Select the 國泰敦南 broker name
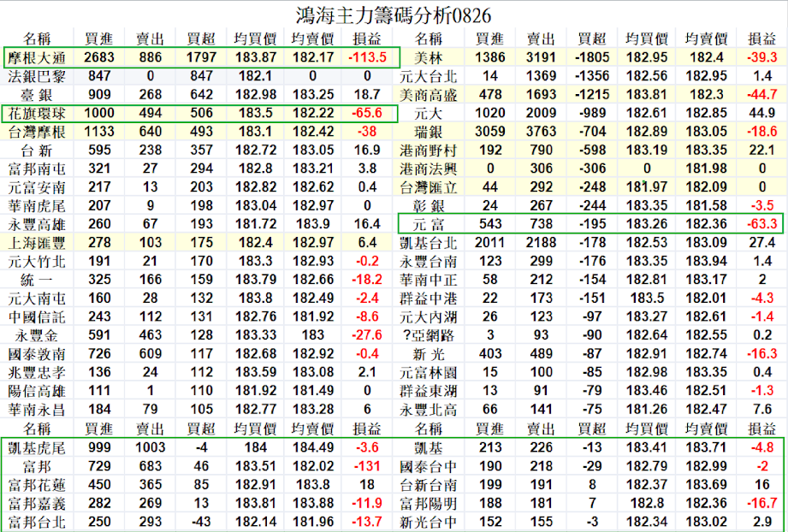 [x=37, y=354]
